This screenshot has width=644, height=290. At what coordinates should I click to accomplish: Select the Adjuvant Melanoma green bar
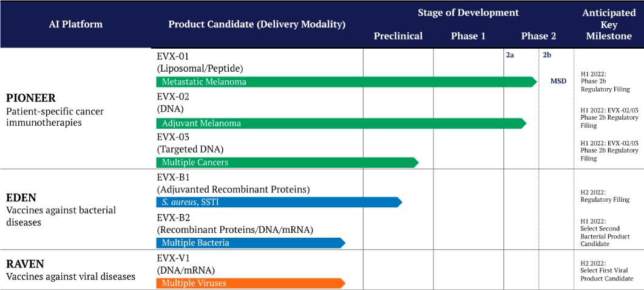point(341,123)
